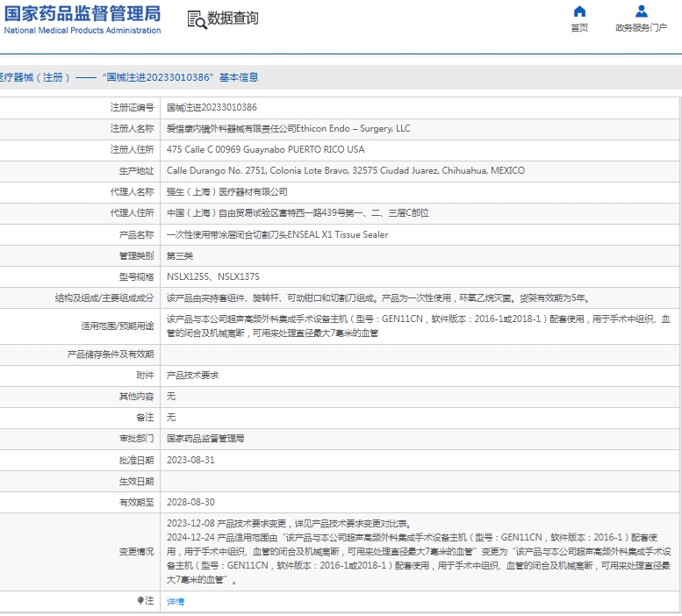Click the 475 Calle C 00969 Guaynabo address
The height and width of the screenshot is (616, 682).
click(265, 149)
